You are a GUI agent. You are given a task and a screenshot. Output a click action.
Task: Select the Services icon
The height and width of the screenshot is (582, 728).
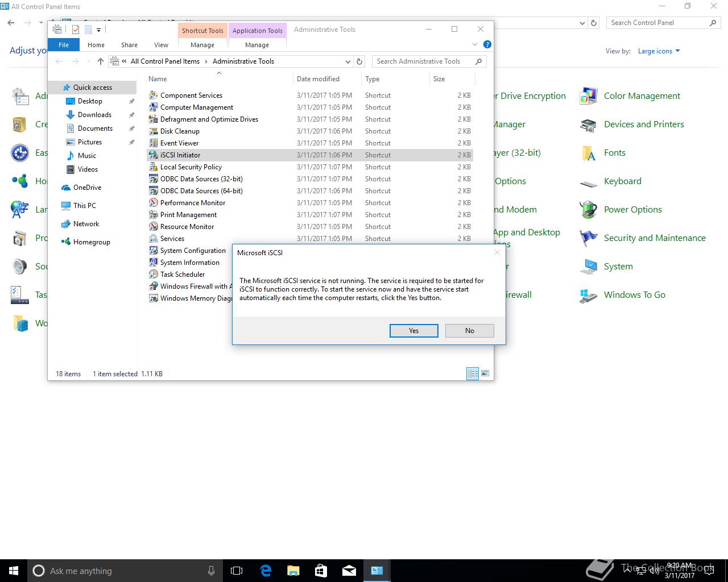click(x=153, y=239)
